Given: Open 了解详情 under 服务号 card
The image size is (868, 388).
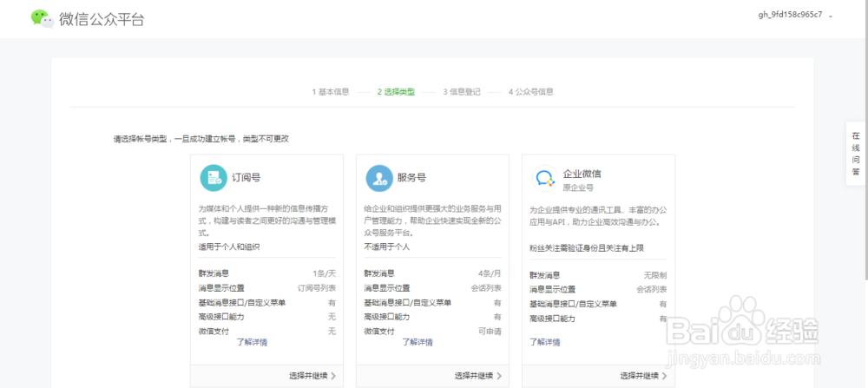Looking at the screenshot, I should 418,342.
